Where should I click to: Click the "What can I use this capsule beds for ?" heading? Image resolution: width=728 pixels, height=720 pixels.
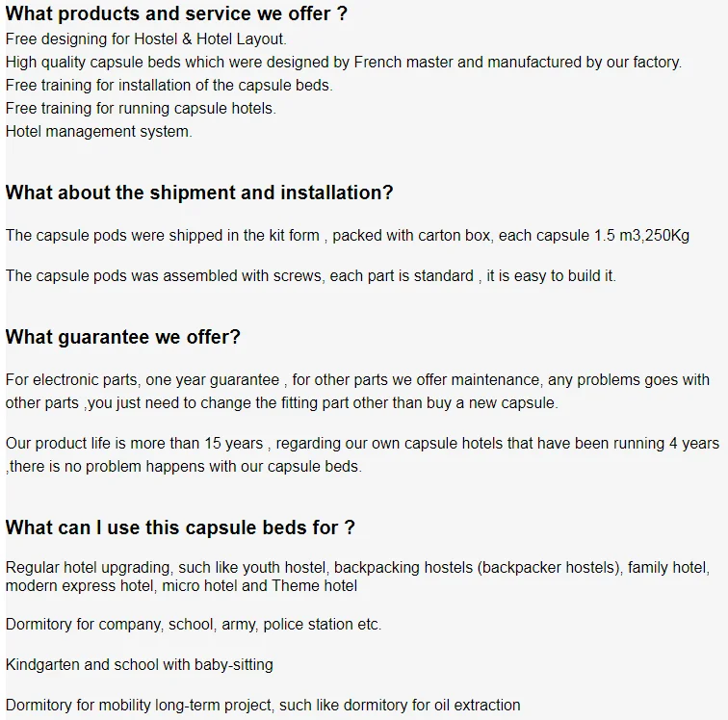coord(180,527)
